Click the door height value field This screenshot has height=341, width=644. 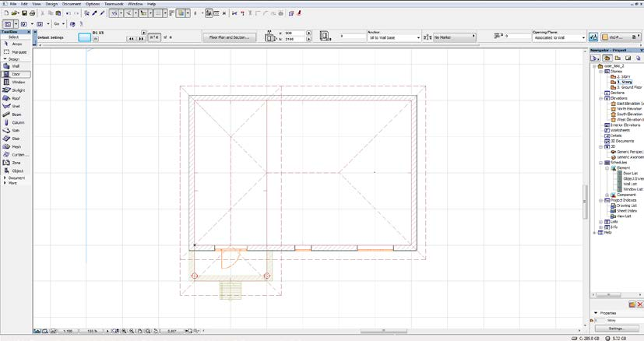(x=295, y=39)
